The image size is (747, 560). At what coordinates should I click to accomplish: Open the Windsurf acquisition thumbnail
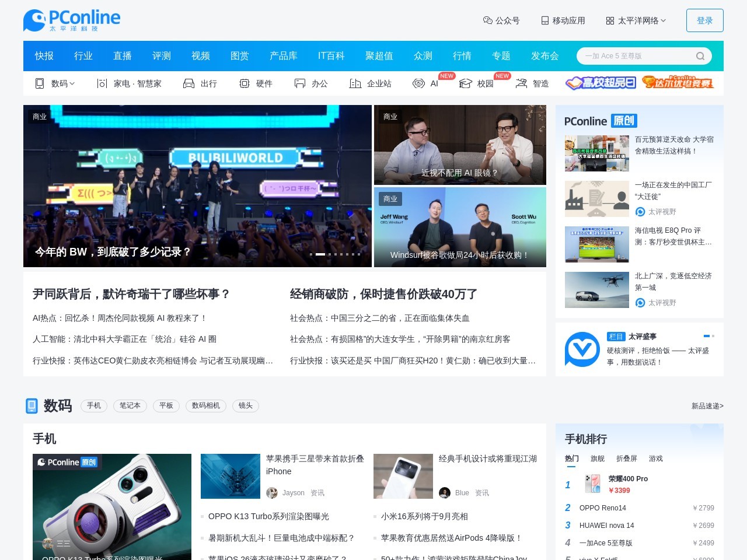click(x=460, y=227)
